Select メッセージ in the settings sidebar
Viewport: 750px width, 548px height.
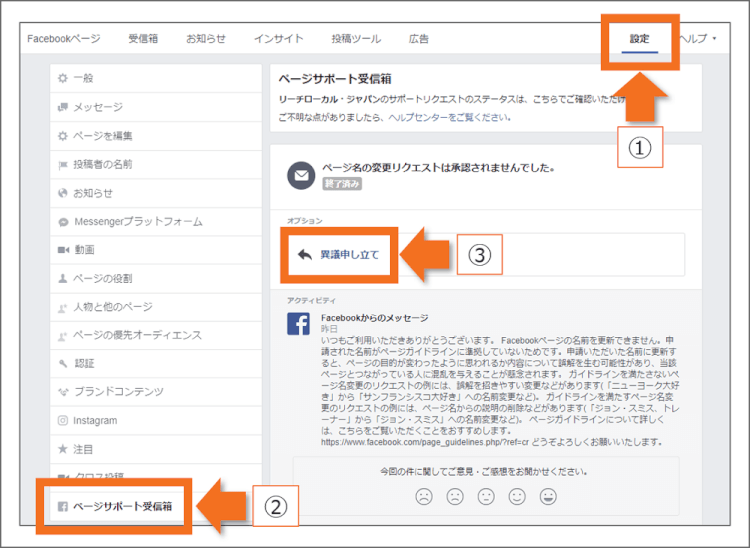(156, 107)
